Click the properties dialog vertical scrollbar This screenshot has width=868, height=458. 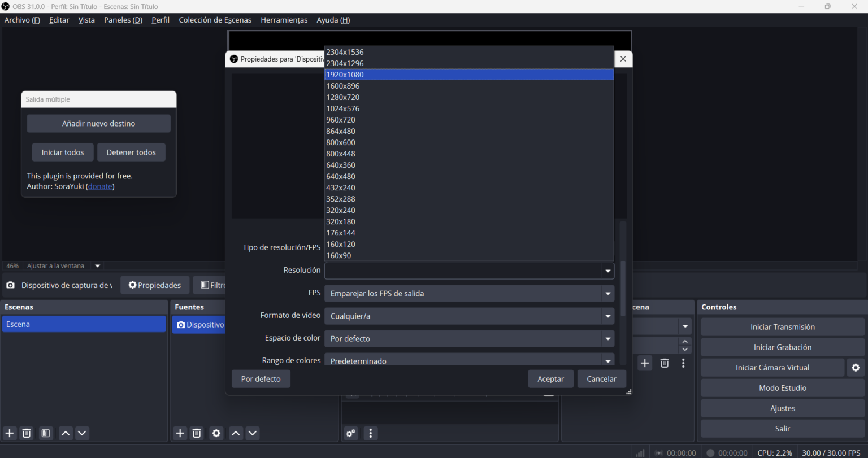tap(623, 288)
